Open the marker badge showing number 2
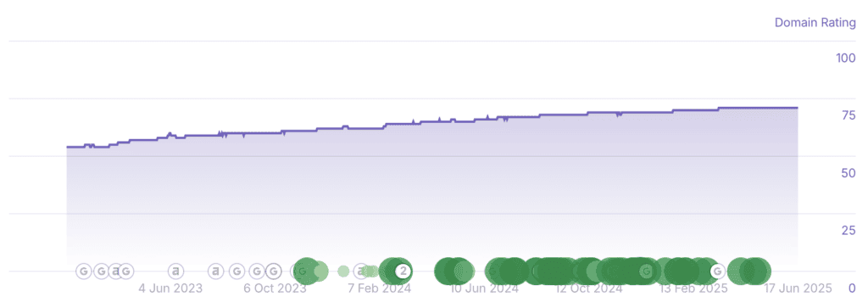This screenshot has width=868, height=308. 403,272
